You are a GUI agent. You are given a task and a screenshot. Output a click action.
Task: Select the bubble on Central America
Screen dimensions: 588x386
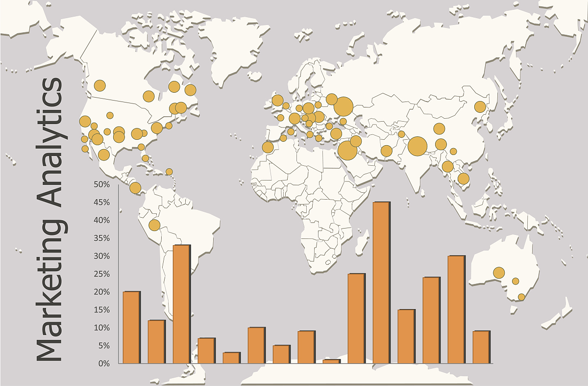(x=135, y=187)
